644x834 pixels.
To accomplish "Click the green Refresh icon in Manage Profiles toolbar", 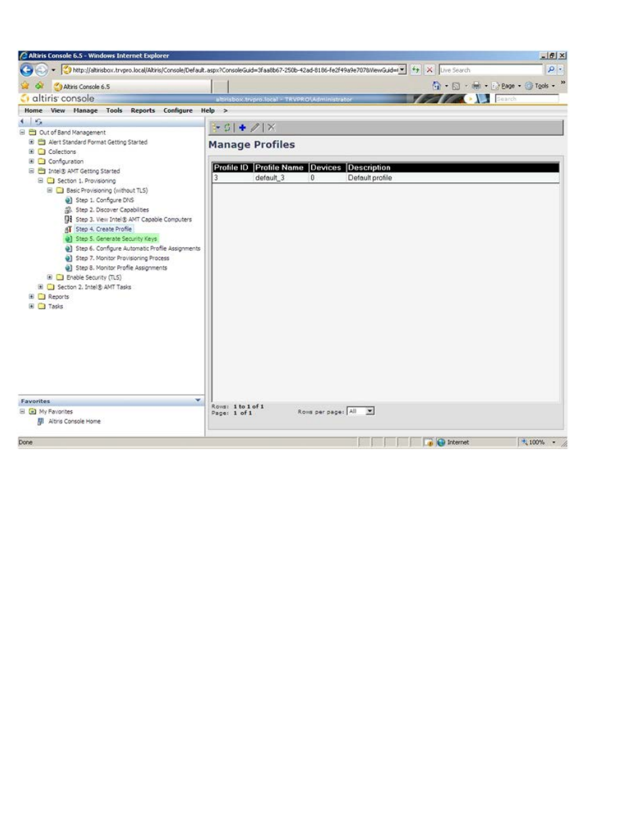I will pos(227,128).
